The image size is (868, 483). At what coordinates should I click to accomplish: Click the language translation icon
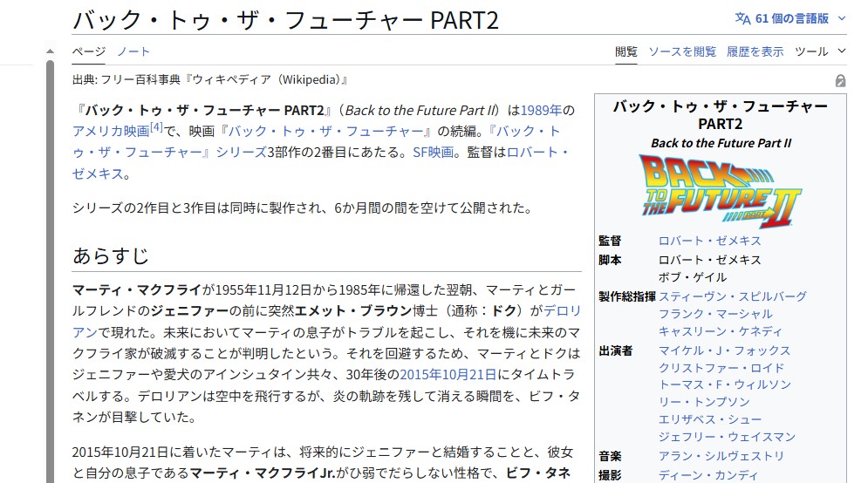(x=743, y=18)
